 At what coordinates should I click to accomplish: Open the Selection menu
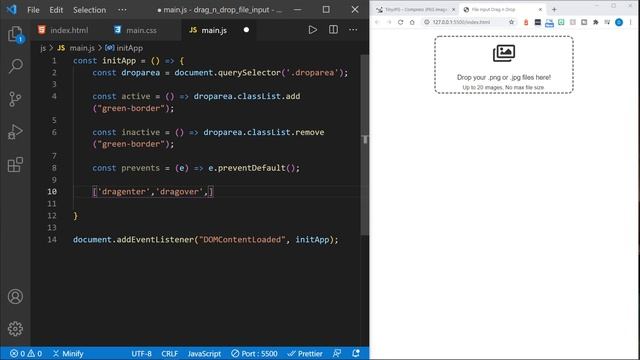coord(89,10)
